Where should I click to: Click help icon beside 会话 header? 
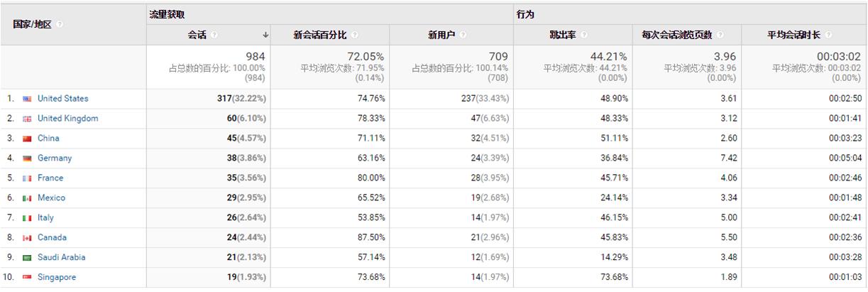tap(214, 35)
